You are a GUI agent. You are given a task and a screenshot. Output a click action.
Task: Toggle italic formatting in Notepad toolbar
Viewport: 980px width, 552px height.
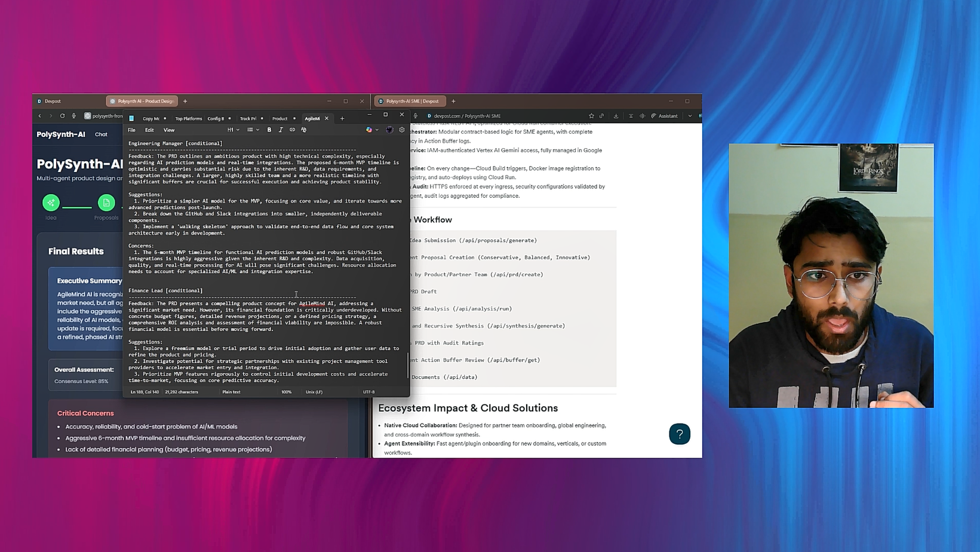281,130
